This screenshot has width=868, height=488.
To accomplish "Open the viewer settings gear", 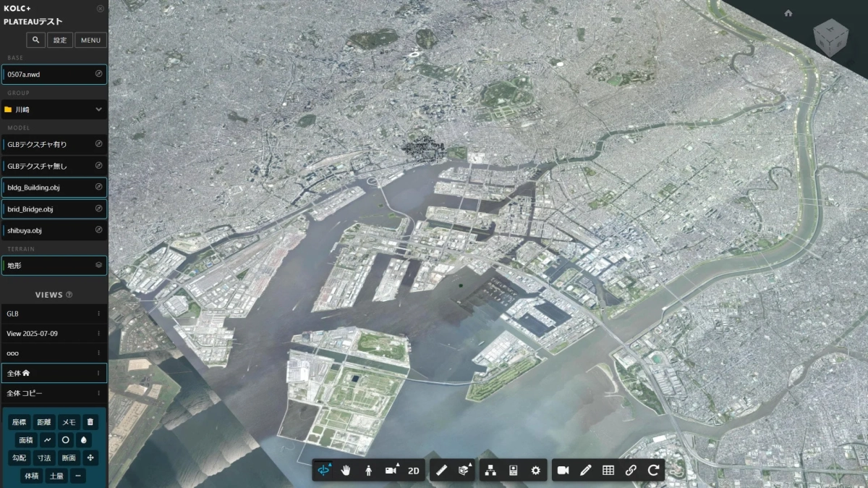I will click(x=535, y=470).
